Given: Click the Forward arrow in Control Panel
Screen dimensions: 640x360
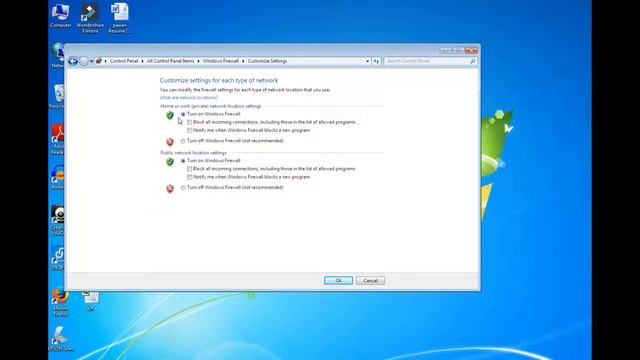Looking at the screenshot, I should click(84, 61).
